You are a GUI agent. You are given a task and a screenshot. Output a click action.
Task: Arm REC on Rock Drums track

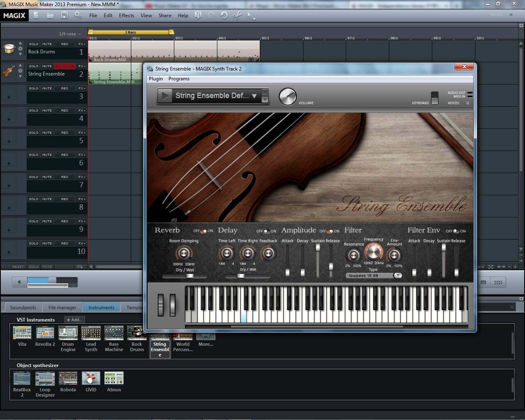click(x=65, y=44)
